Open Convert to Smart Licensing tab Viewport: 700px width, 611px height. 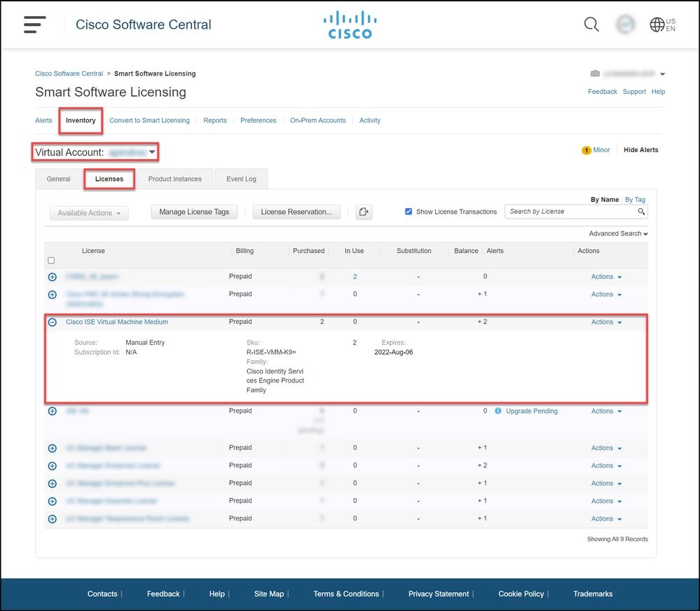(x=149, y=121)
